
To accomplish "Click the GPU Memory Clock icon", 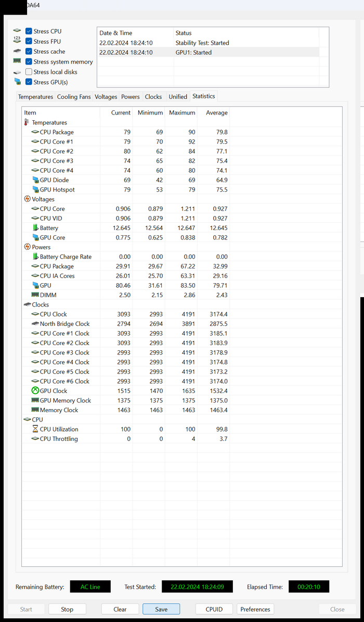I will point(35,400).
